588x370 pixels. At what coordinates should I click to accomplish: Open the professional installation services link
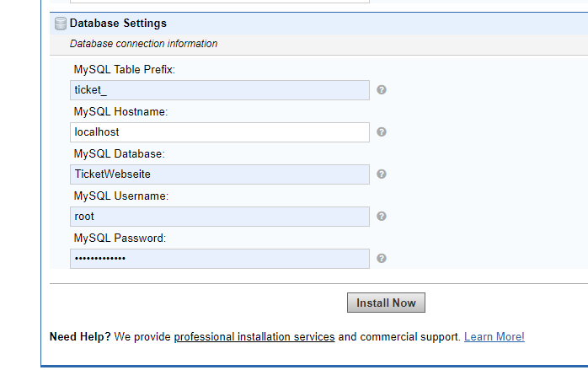[x=254, y=337]
